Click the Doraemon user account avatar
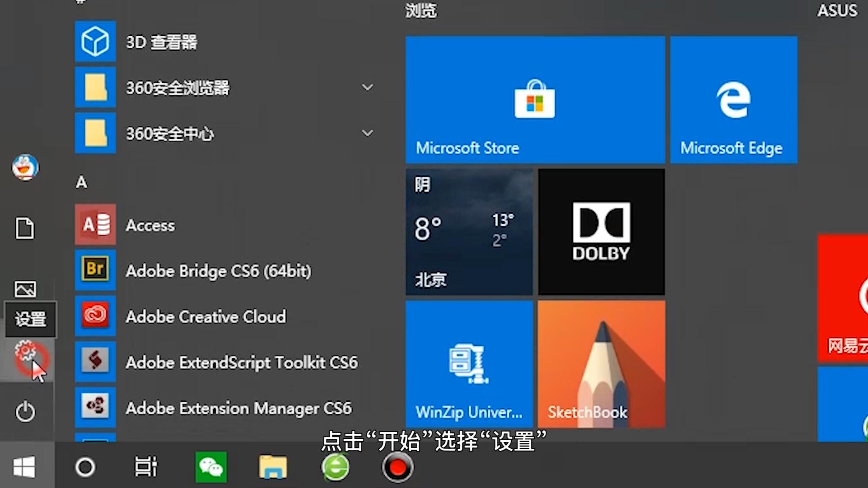868x488 pixels. (25, 167)
